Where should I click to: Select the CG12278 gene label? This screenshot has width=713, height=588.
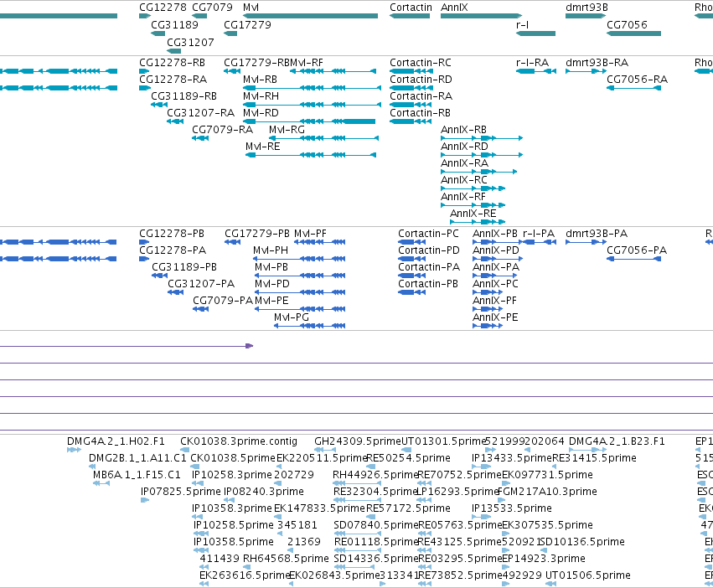163,8
